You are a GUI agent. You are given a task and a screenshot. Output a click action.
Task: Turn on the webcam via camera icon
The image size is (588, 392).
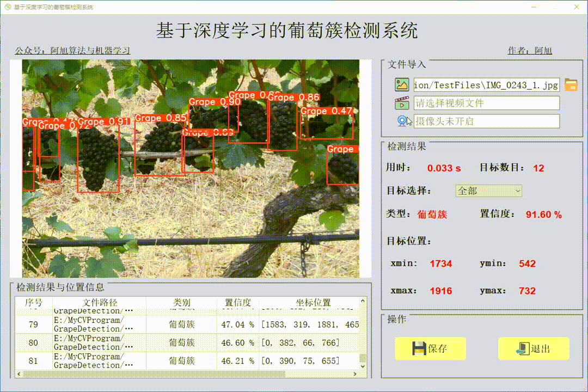(402, 121)
